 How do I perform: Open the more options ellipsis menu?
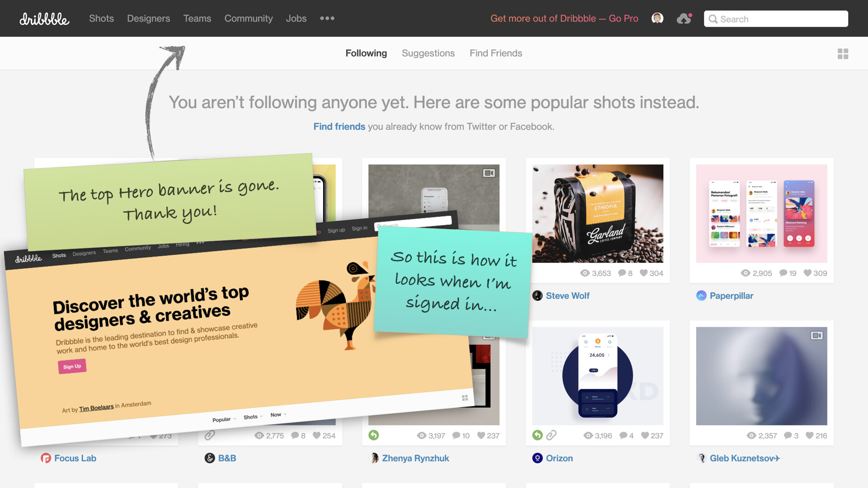coord(327,19)
